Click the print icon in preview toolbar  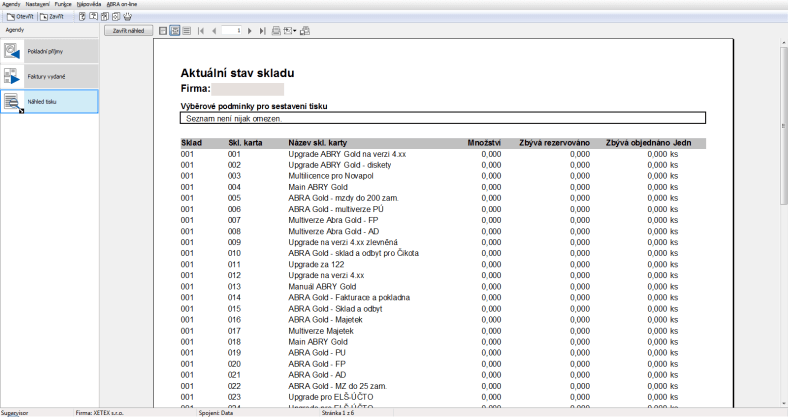click(x=276, y=31)
